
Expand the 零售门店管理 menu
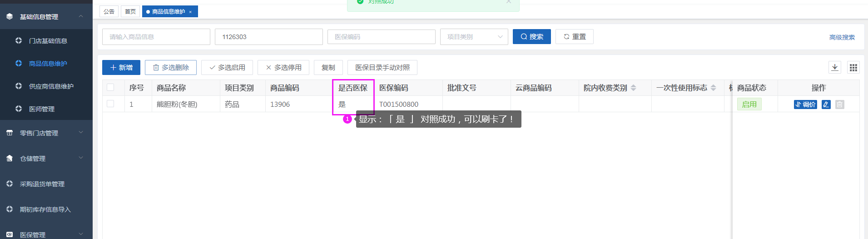(45, 133)
